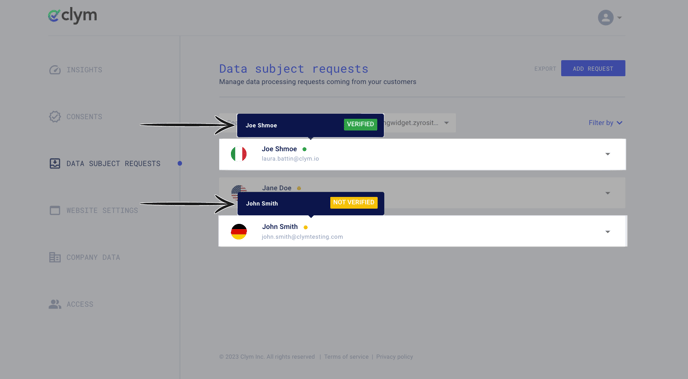The image size is (688, 379).
Task: Go to the Insights menu item
Action: 84,70
